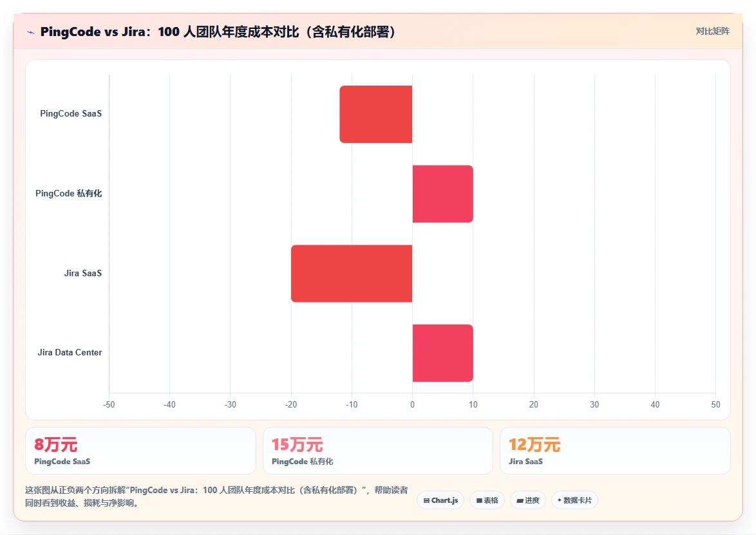Screen dimensions: 756x535
Task: Click the PingCode 私有化 axis label
Action: [x=68, y=193]
